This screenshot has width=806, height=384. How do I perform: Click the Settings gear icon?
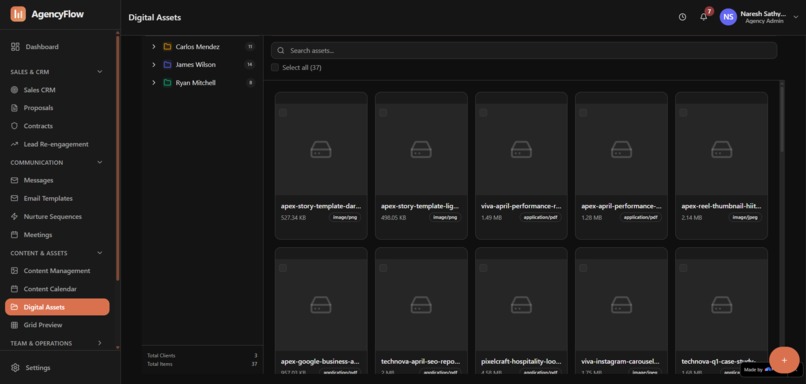pyautogui.click(x=15, y=368)
